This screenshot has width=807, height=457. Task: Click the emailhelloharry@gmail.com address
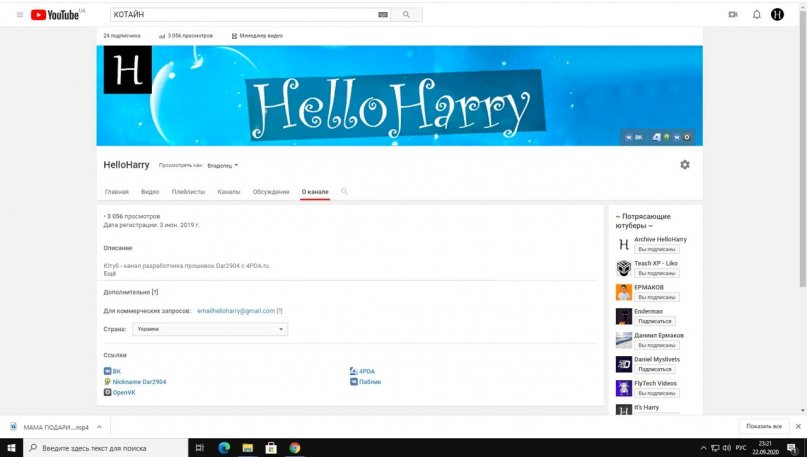(x=236, y=311)
